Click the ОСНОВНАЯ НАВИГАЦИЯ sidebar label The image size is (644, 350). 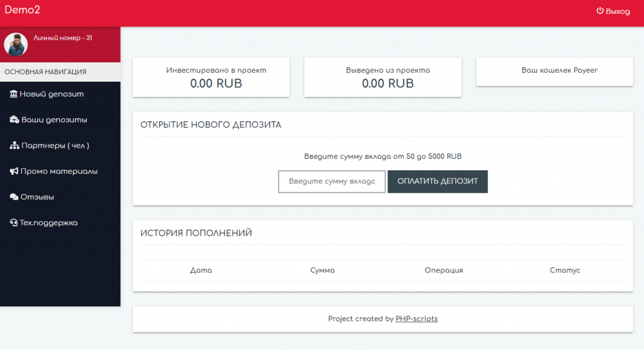point(45,72)
